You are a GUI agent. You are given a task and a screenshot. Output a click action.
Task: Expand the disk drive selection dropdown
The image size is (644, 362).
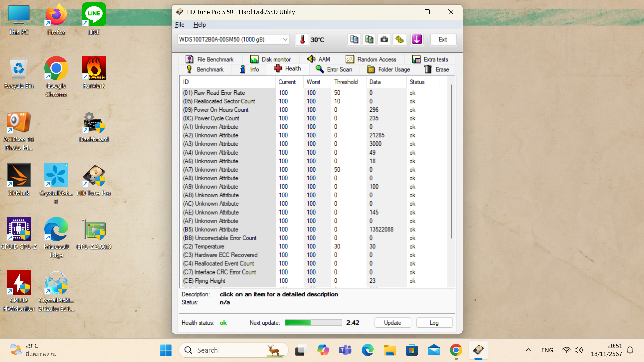tap(285, 39)
